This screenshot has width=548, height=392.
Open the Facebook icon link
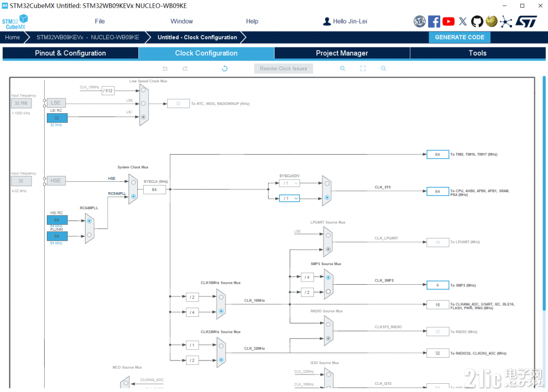tap(434, 22)
